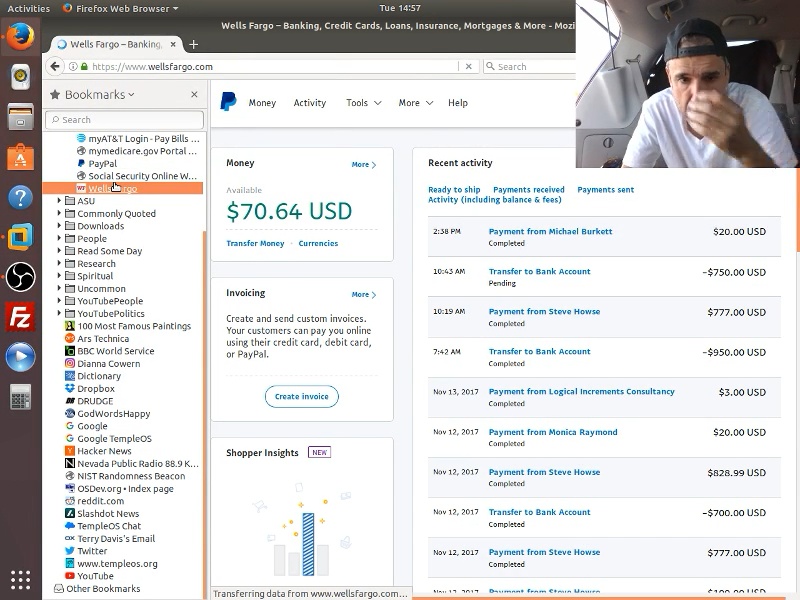Open PayPal More dropdown menu
The image size is (800, 600).
pos(416,103)
